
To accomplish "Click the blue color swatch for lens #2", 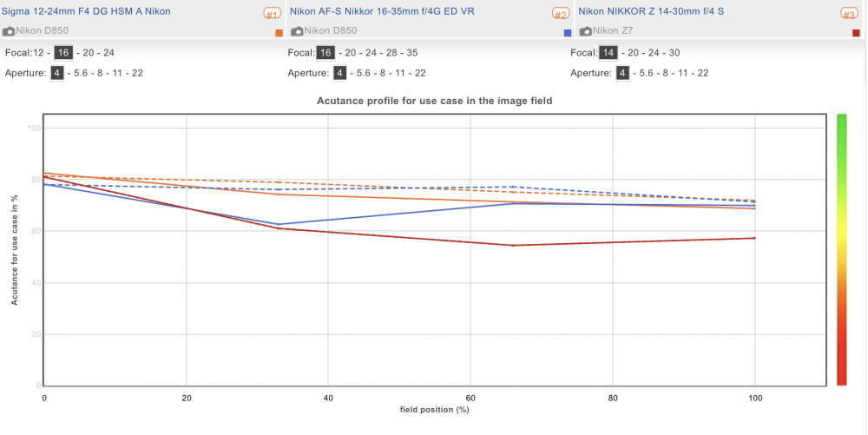I will [568, 33].
